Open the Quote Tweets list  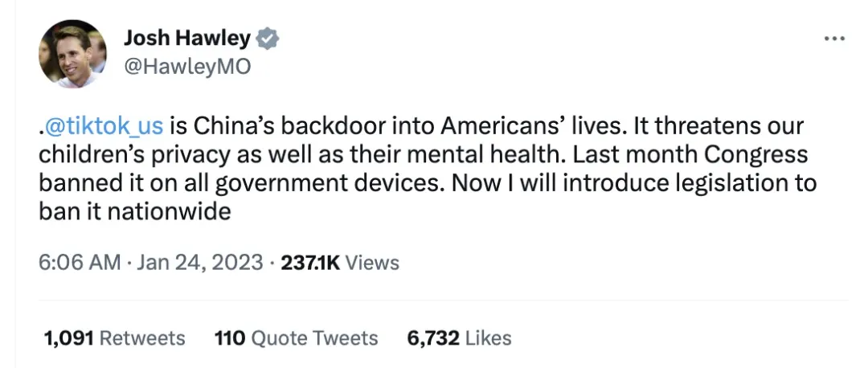(314, 338)
